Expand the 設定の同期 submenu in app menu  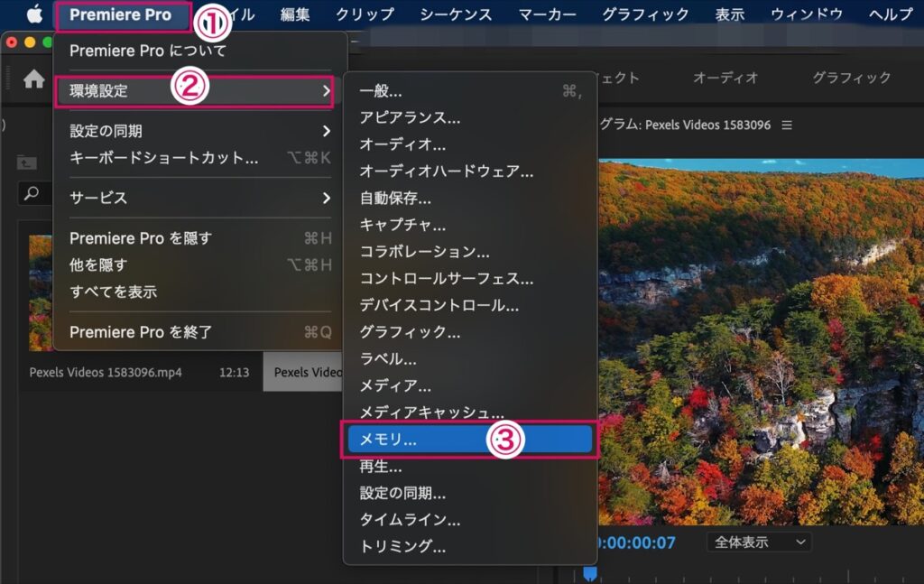[200, 131]
